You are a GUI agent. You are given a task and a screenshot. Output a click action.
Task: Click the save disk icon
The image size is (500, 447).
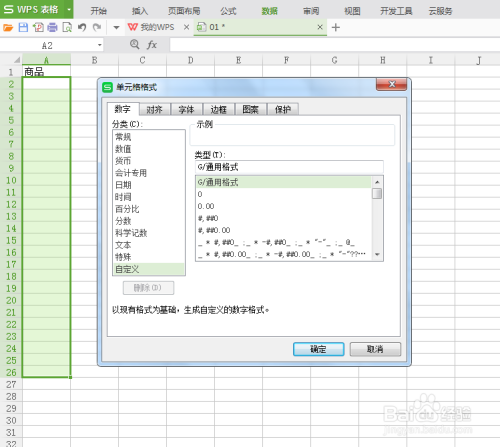point(23,27)
